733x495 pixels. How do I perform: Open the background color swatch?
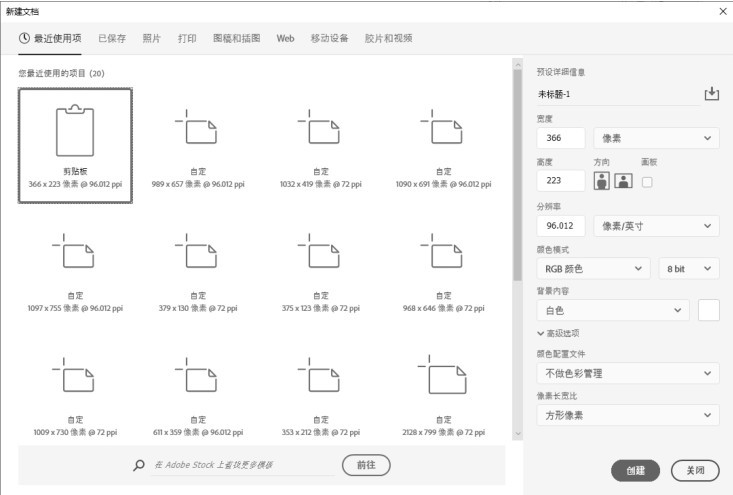click(x=709, y=310)
